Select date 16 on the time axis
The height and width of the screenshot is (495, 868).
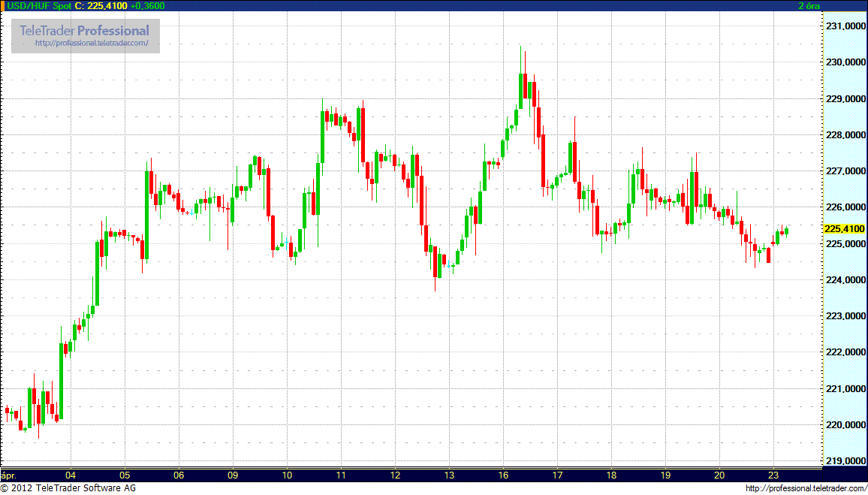click(x=503, y=475)
